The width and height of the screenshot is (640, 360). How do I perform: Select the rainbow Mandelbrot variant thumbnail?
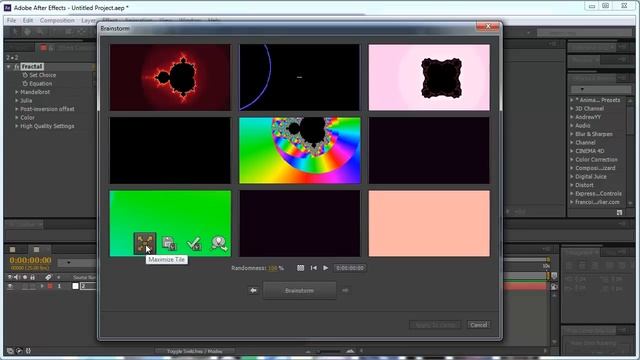tap(300, 150)
